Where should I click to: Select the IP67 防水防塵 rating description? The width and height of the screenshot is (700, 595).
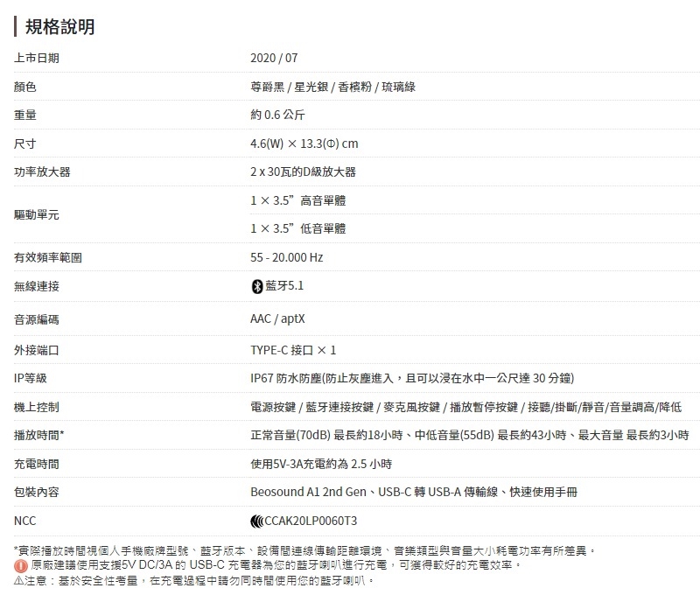pyautogui.click(x=411, y=377)
